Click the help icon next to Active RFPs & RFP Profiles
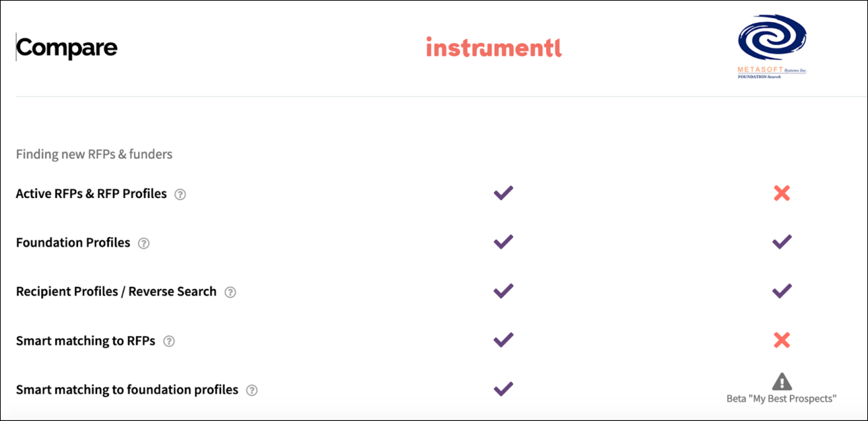The width and height of the screenshot is (868, 421). click(x=179, y=194)
